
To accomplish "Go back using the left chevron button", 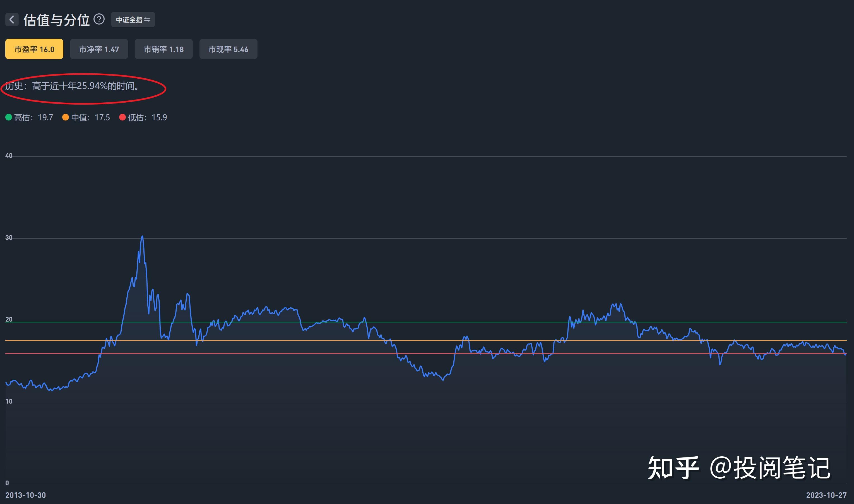I will [x=12, y=19].
